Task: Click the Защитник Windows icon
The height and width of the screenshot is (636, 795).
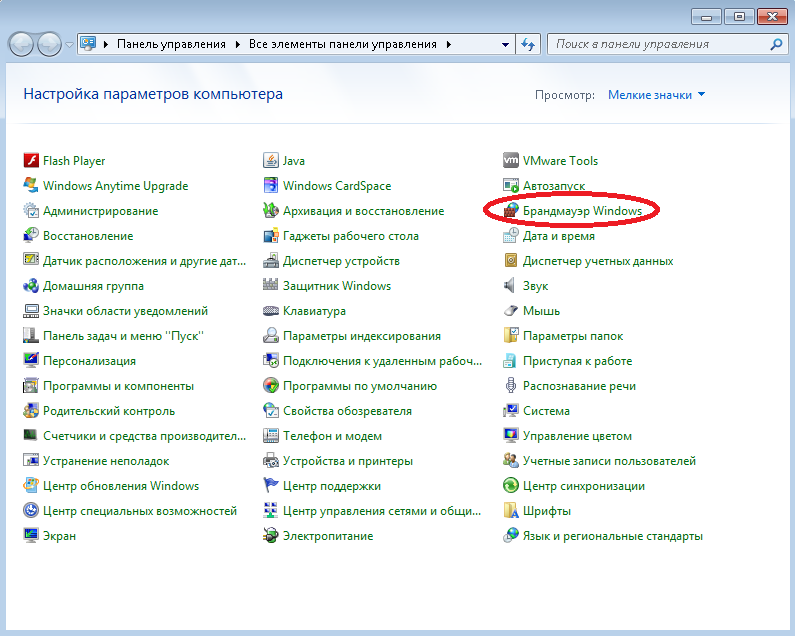Action: tap(271, 286)
